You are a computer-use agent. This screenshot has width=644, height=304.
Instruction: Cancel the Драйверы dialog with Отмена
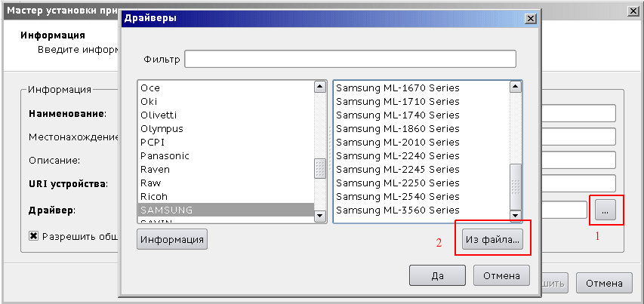(x=501, y=275)
